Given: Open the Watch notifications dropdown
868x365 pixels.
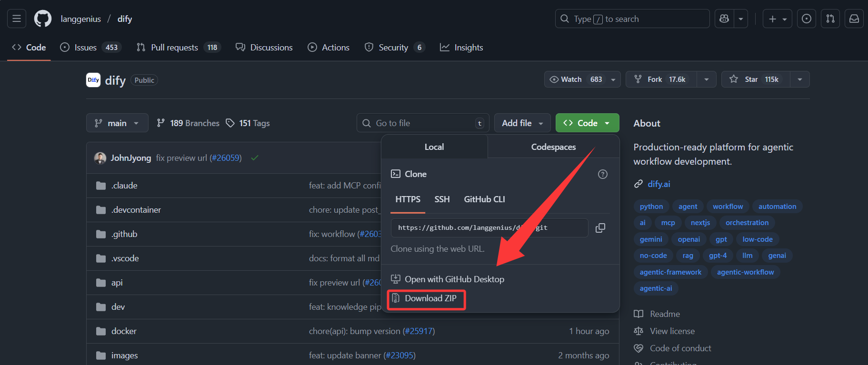Looking at the screenshot, I should click(582, 79).
